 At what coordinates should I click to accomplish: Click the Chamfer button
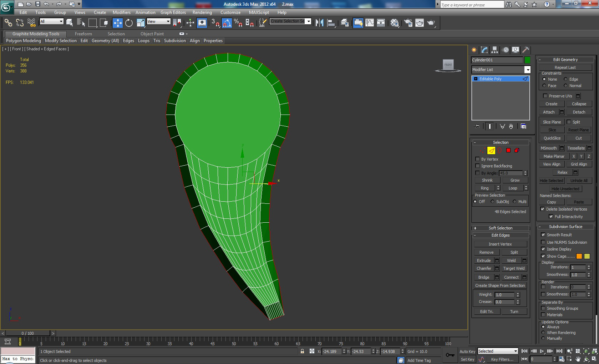click(484, 268)
